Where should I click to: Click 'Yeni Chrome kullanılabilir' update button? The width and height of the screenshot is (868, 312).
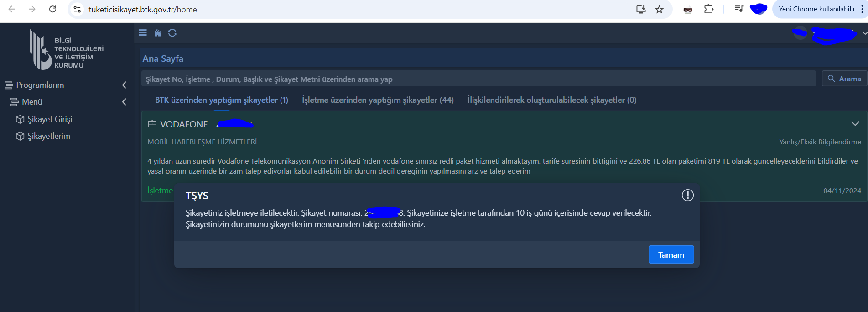click(x=816, y=9)
